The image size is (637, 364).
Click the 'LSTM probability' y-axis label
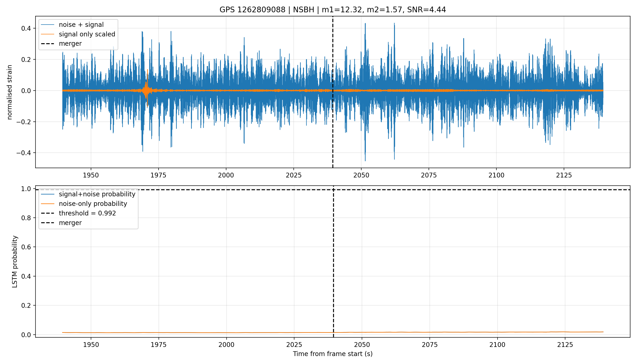15,261
